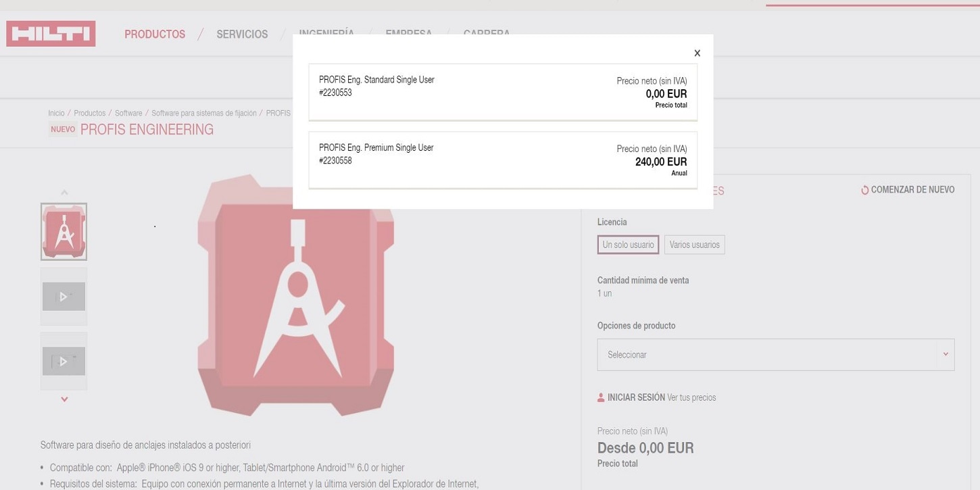Screen dimensions: 980x490
Task: Select PROFIS Eng. Premium Single User option
Action: [x=503, y=160]
